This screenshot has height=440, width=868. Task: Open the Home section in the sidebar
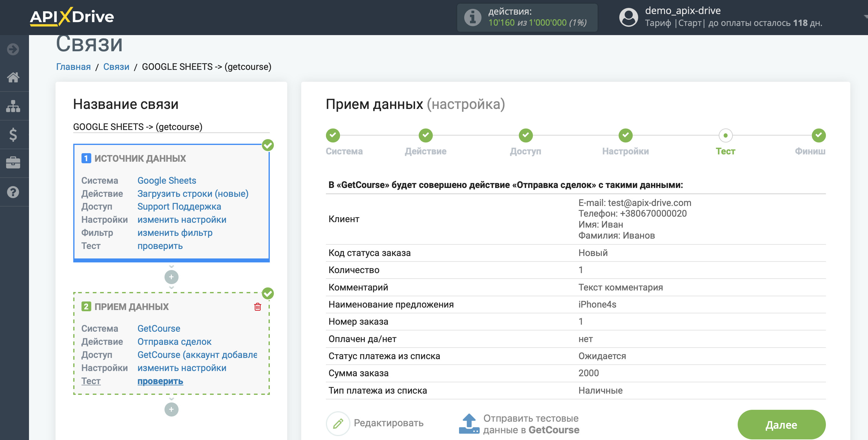click(13, 78)
